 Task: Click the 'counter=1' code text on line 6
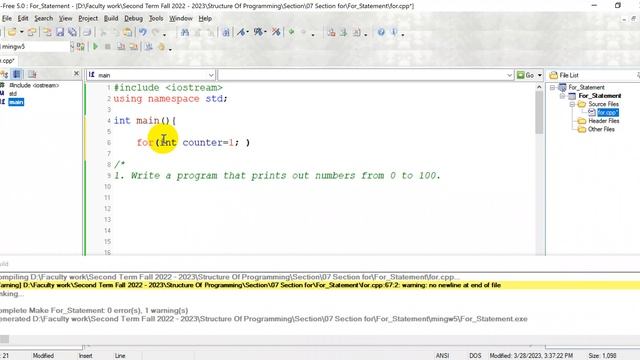(x=208, y=142)
